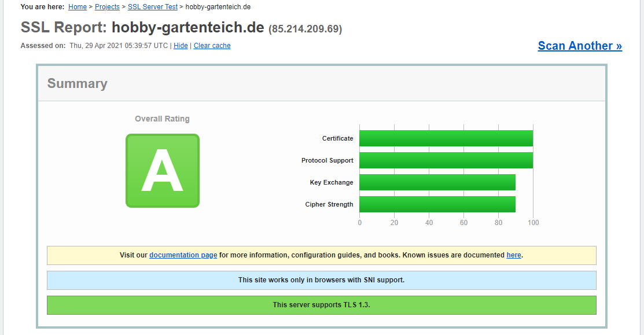644x335 pixels.
Task: Click the 'This server supports TLS 1.3' notice
Action: coord(322,305)
